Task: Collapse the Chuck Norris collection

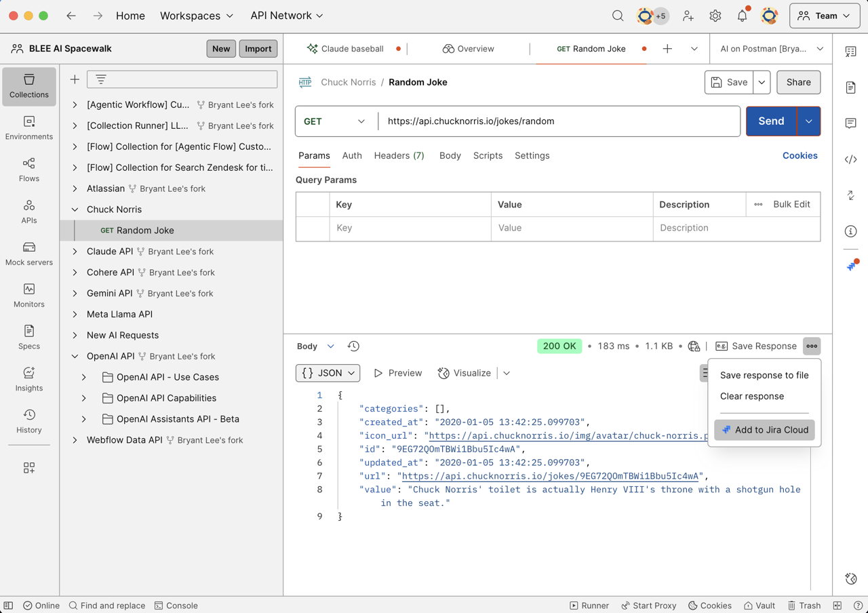Action: click(75, 209)
